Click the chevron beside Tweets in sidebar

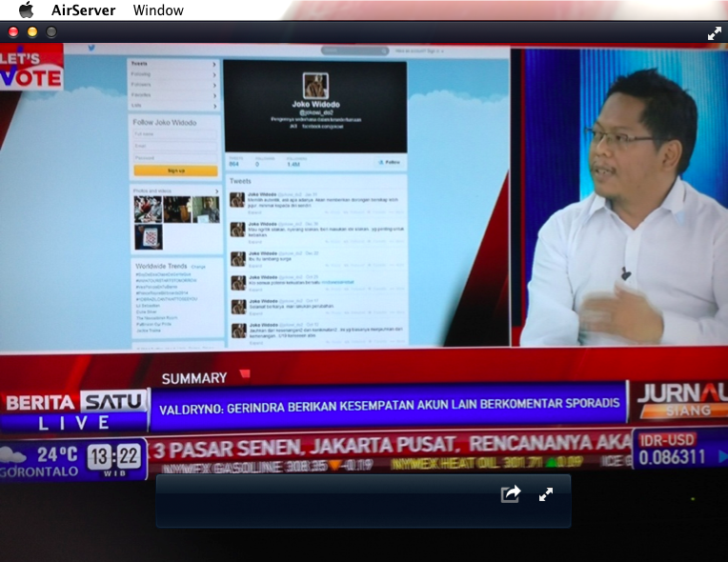pyautogui.click(x=214, y=64)
